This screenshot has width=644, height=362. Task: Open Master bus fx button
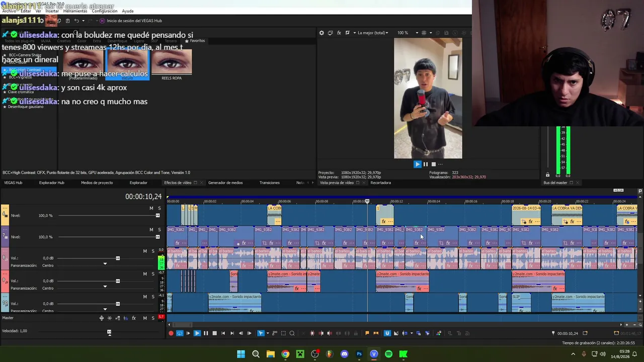134,318
